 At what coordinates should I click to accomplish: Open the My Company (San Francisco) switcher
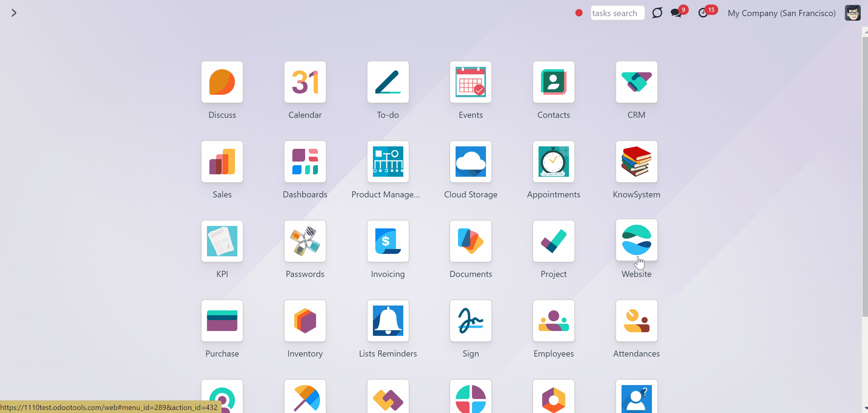(781, 13)
